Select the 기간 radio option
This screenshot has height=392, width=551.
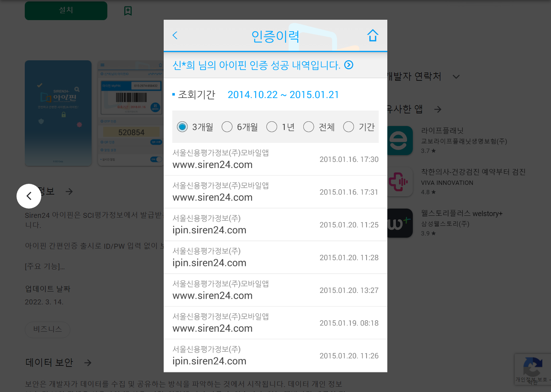(x=349, y=127)
